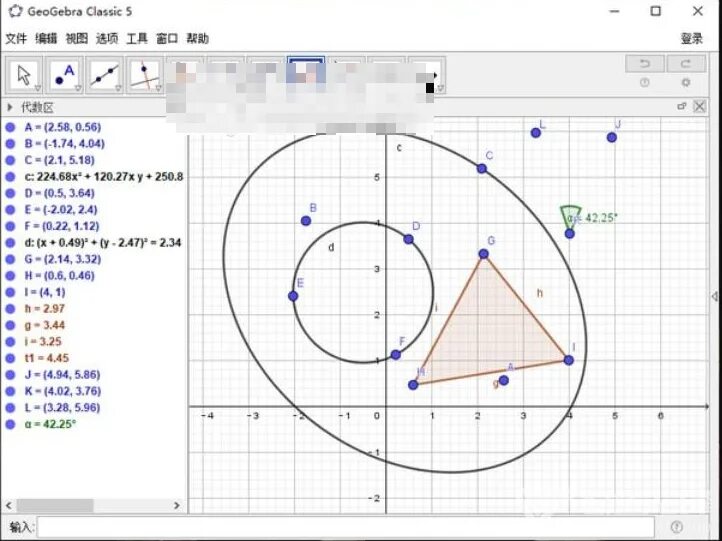Select the entry 'g = 3.44'

[44, 325]
